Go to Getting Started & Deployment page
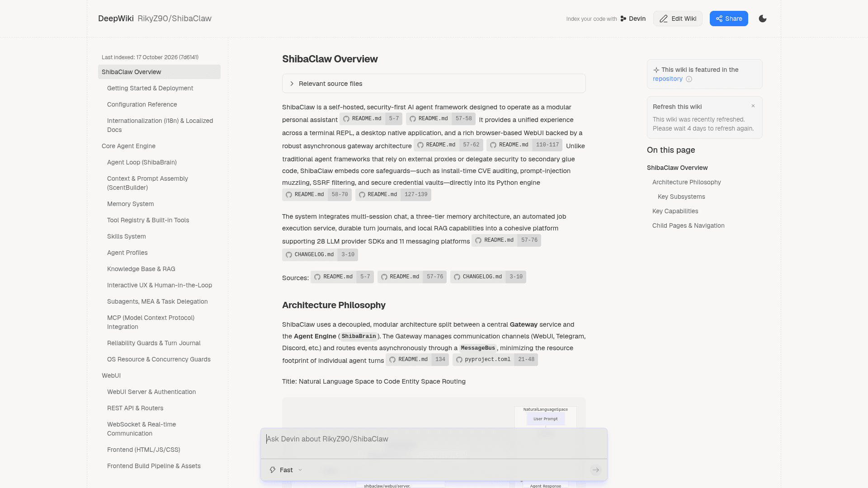 coord(150,88)
